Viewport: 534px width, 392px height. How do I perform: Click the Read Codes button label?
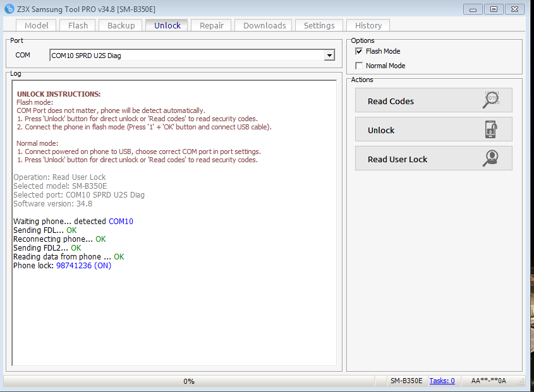[391, 102]
